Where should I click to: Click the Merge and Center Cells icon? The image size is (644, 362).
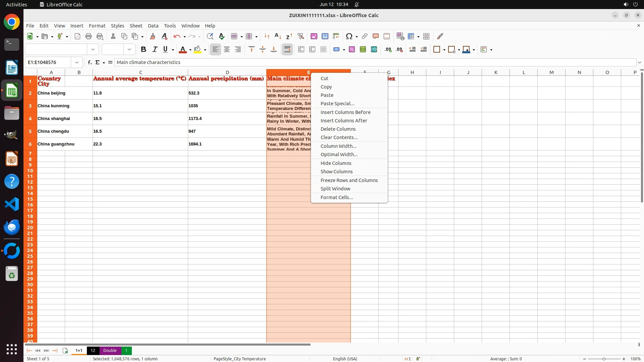tap(301, 50)
